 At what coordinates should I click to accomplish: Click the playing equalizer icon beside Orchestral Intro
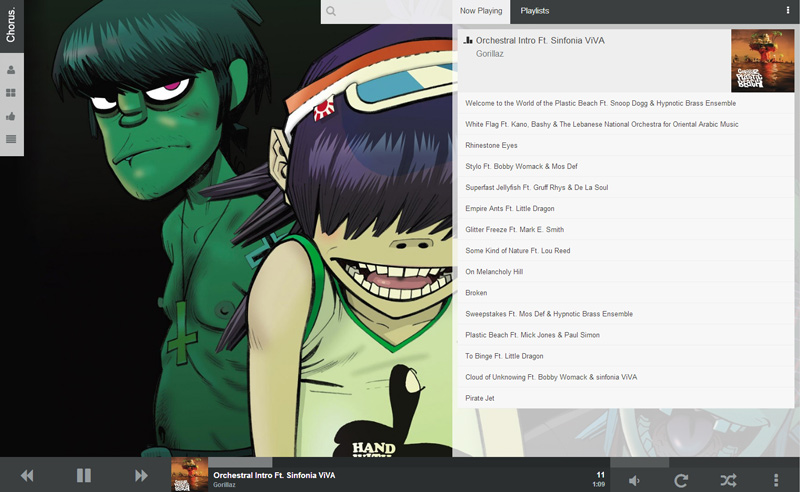[x=468, y=40]
